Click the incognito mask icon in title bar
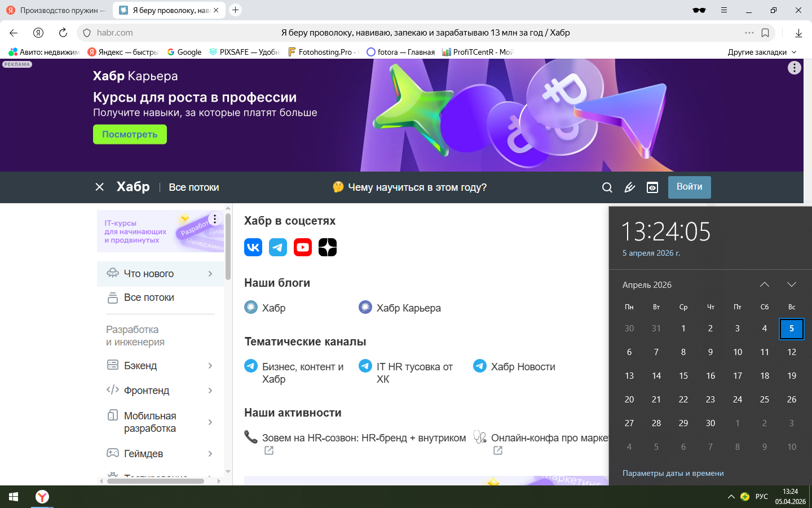The image size is (812, 508). click(x=699, y=10)
